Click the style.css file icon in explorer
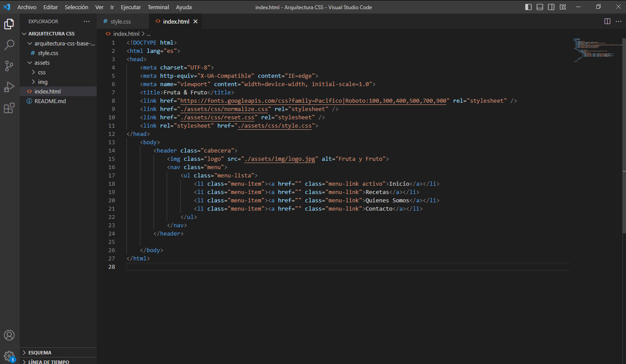The height and width of the screenshot is (364, 626). pyautogui.click(x=33, y=53)
